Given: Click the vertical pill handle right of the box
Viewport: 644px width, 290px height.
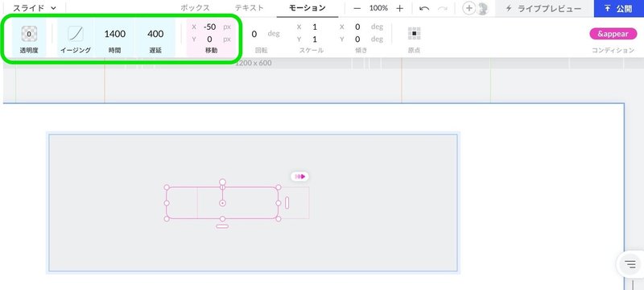Looking at the screenshot, I should pos(287,202).
